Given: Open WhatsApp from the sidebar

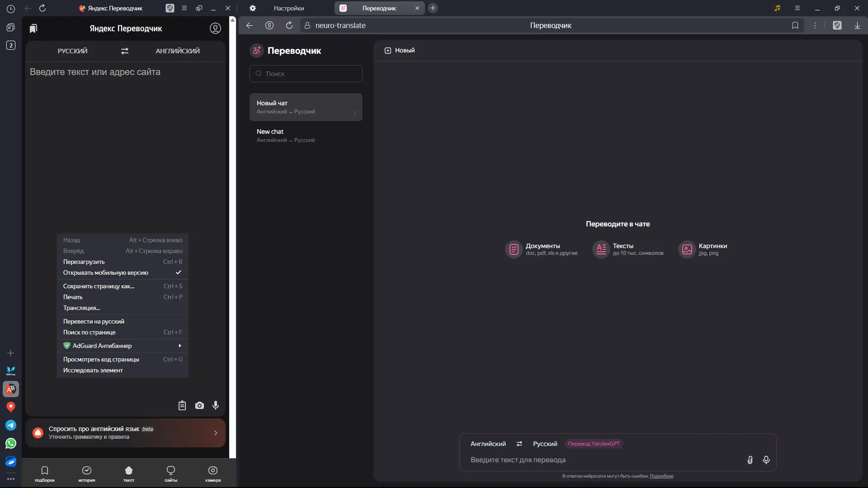Looking at the screenshot, I should pyautogui.click(x=11, y=443).
